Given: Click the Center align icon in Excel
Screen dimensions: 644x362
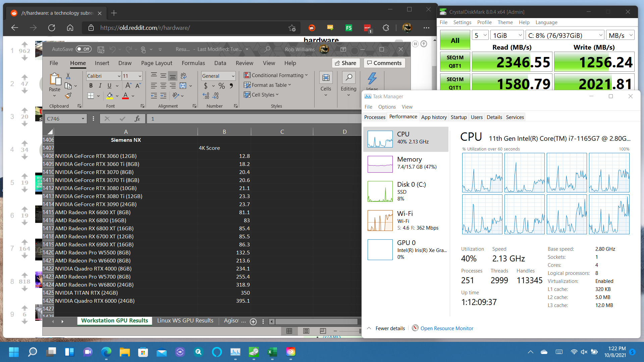Looking at the screenshot, I should (x=163, y=86).
